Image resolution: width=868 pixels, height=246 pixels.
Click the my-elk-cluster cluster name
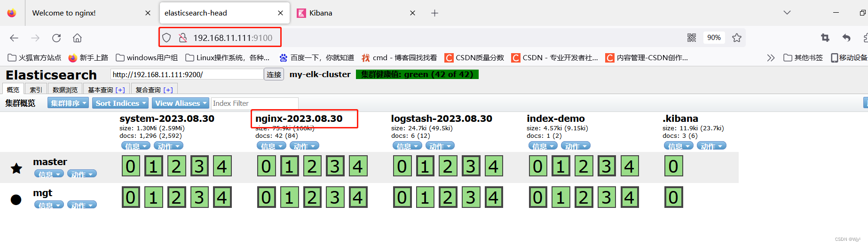320,74
